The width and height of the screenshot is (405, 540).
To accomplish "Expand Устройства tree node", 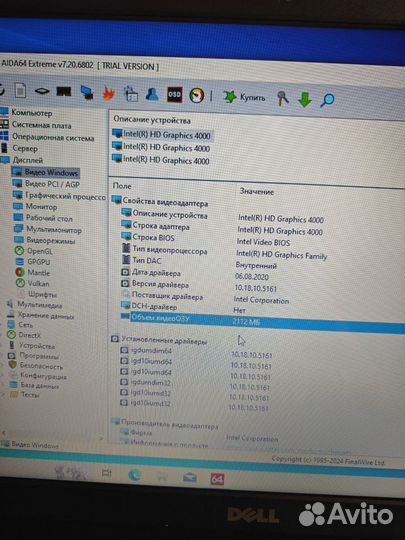I will click(x=37, y=346).
